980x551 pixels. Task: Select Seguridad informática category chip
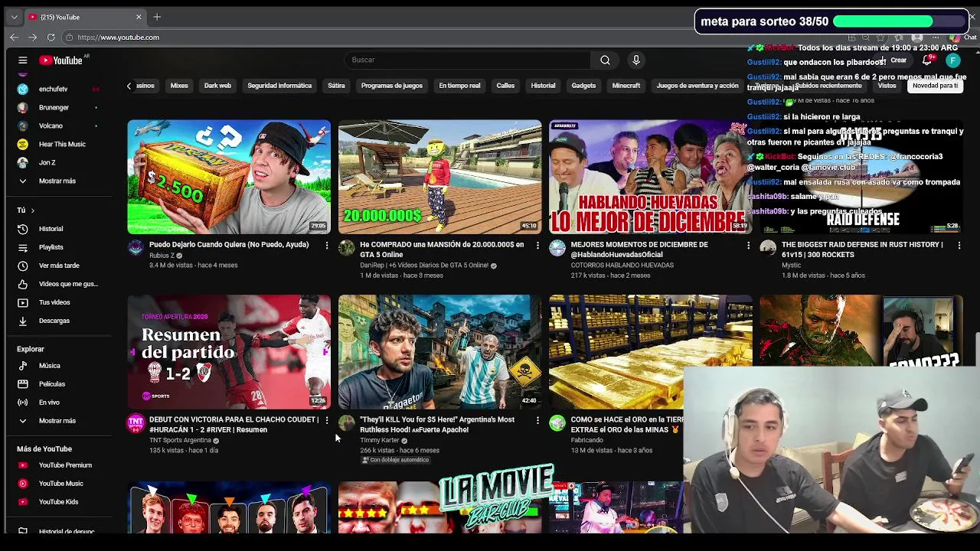(279, 86)
